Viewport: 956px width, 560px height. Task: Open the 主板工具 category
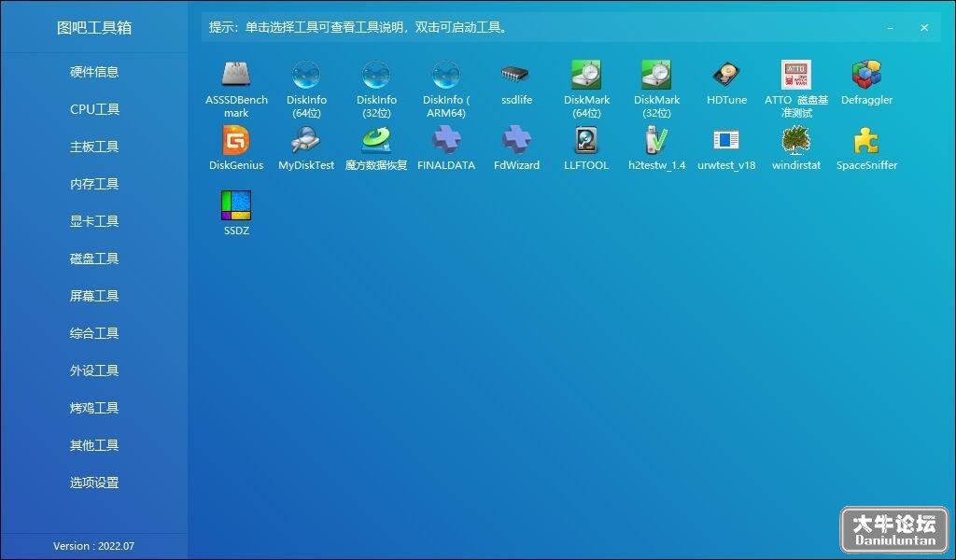point(94,147)
